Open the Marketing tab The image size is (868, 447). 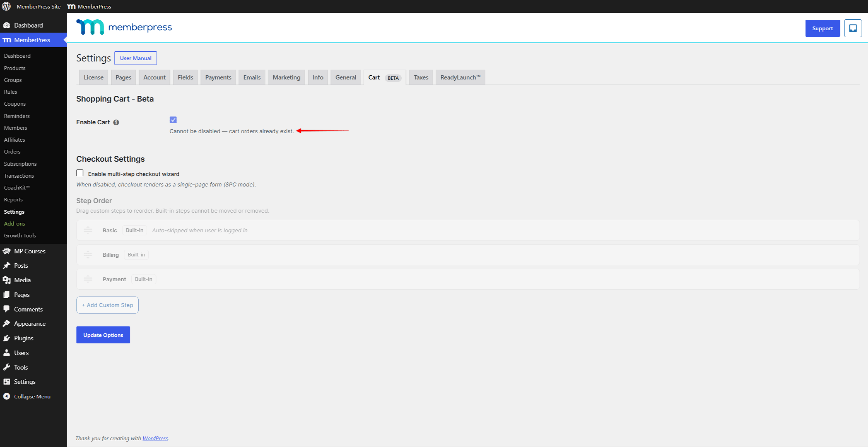tap(286, 77)
